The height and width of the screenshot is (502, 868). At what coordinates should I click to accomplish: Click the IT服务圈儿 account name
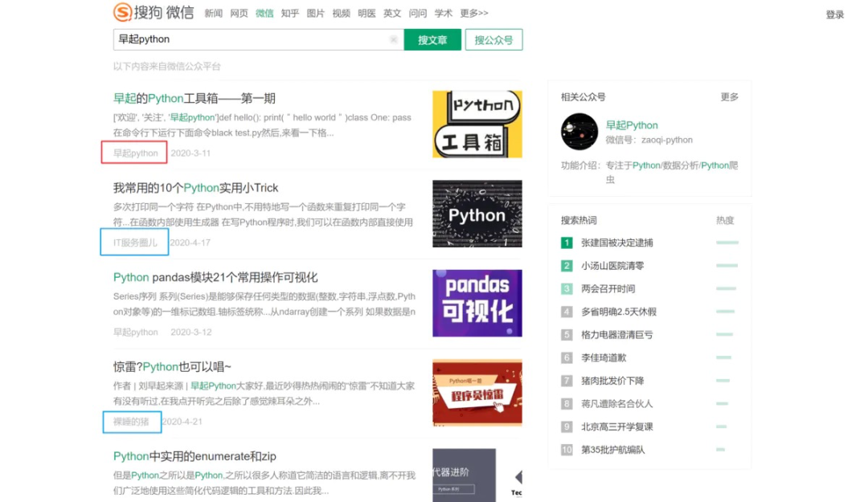pos(133,240)
